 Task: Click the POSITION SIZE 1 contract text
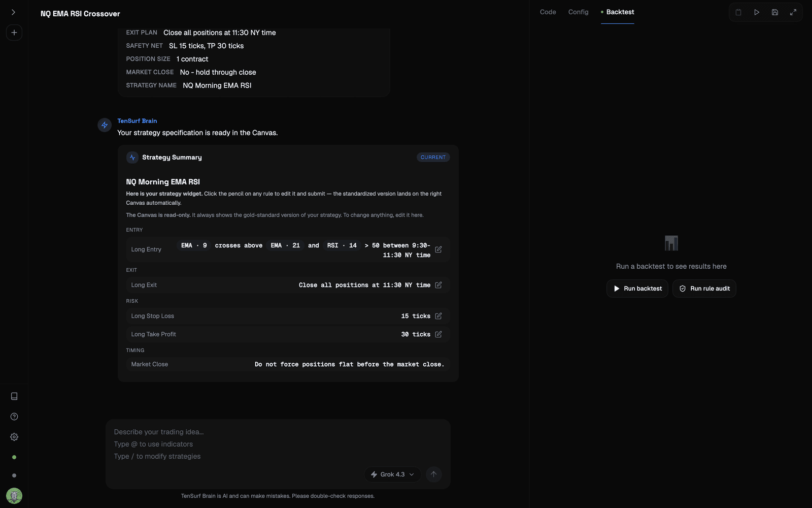(x=192, y=59)
